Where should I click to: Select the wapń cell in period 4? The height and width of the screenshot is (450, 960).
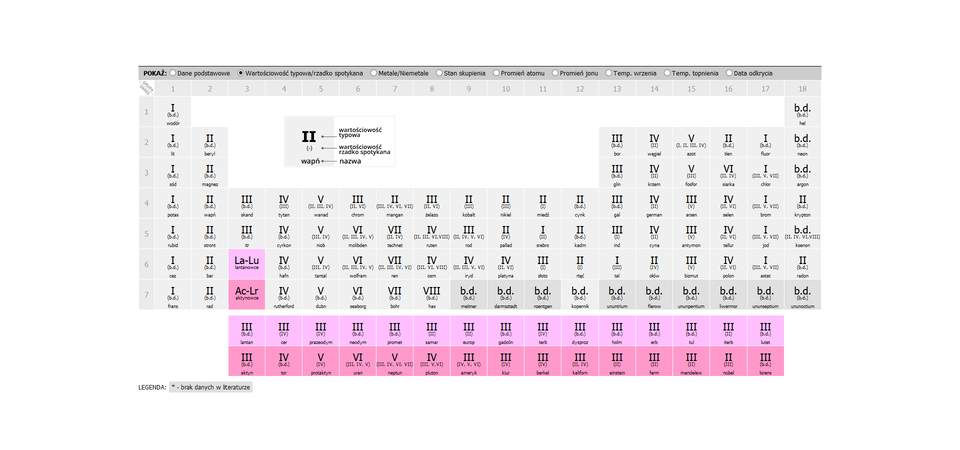pyautogui.click(x=209, y=203)
